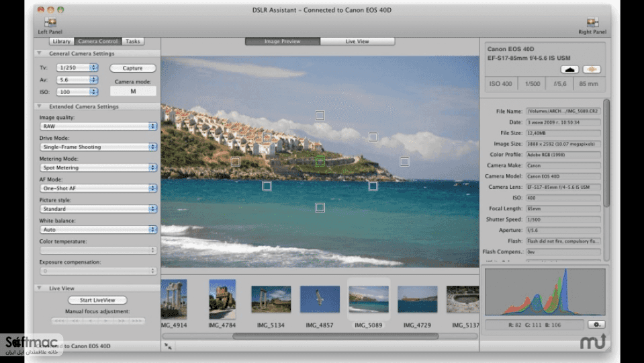Select the black luminance histogram mode button
The height and width of the screenshot is (363, 644).
tap(569, 69)
